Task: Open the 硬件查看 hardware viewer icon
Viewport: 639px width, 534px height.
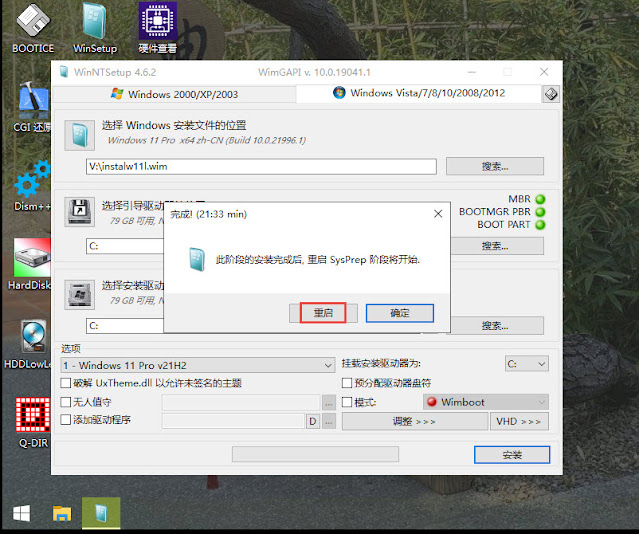Action: point(157,29)
